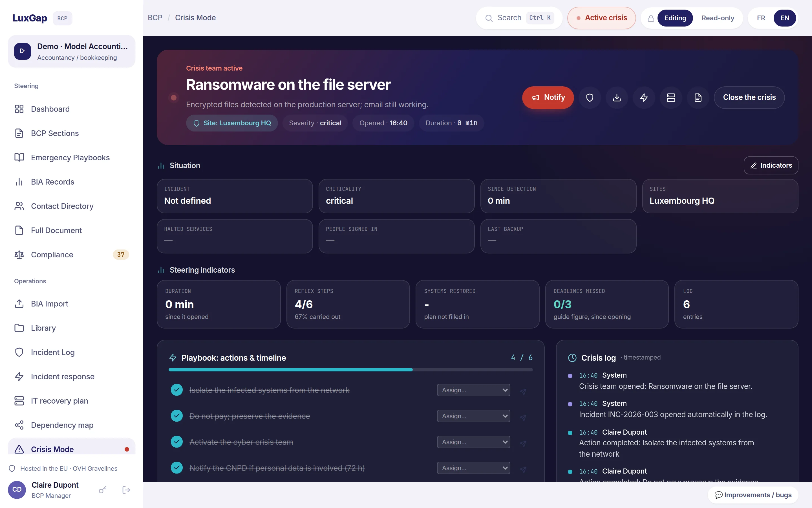
Task: Click the send icon for Isolate infected systems
Action: 523,391
